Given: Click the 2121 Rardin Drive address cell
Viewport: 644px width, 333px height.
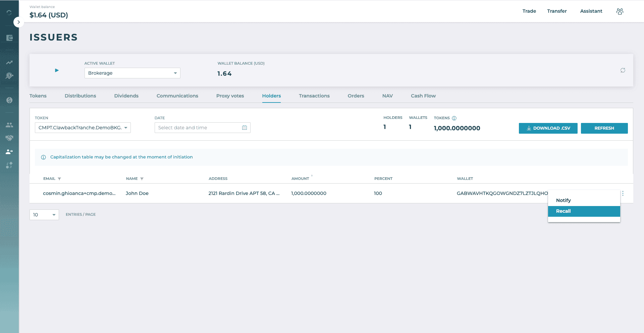Looking at the screenshot, I should tap(244, 193).
